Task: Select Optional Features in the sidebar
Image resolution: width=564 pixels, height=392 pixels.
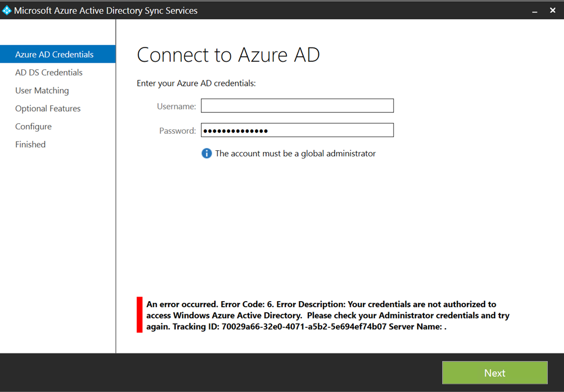Action: 48,108
